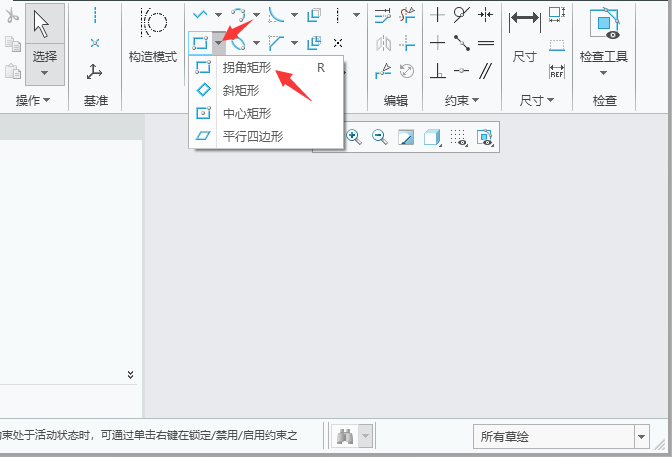Expand the construction centerline dropdown arrow
Image resolution: width=672 pixels, height=457 pixels.
point(356,15)
